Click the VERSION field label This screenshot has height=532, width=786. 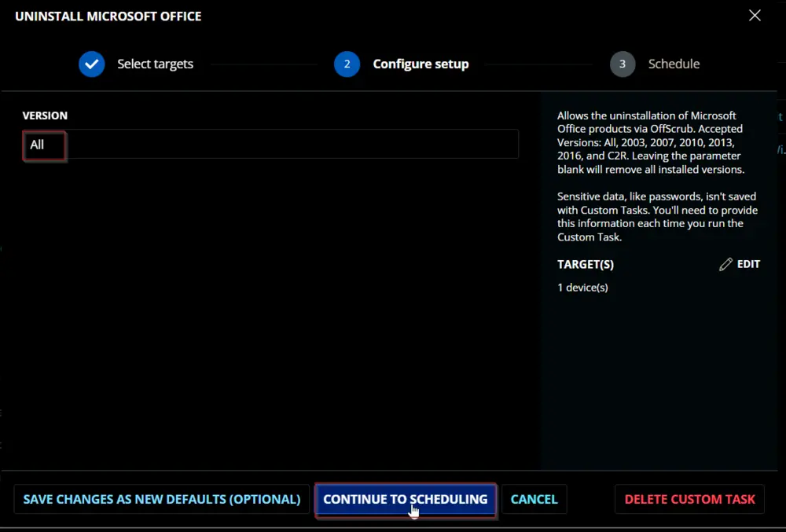pyautogui.click(x=45, y=116)
